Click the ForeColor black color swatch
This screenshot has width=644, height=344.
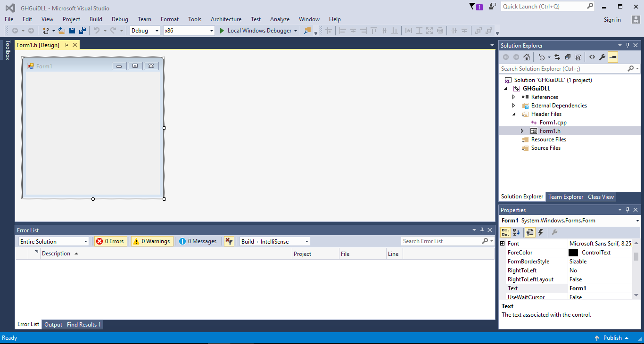pyautogui.click(x=573, y=253)
